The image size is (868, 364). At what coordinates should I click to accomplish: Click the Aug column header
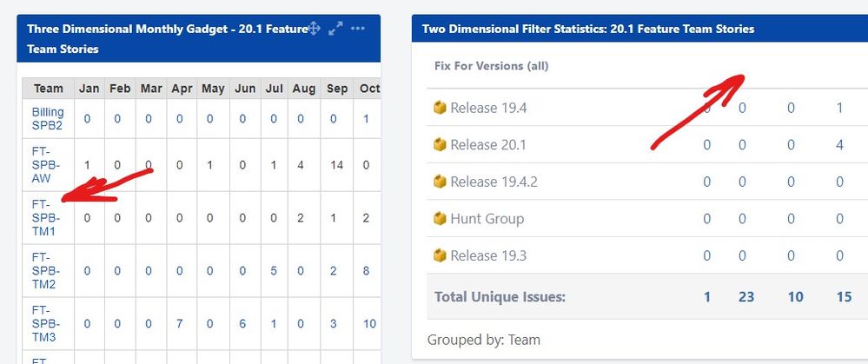point(304,89)
